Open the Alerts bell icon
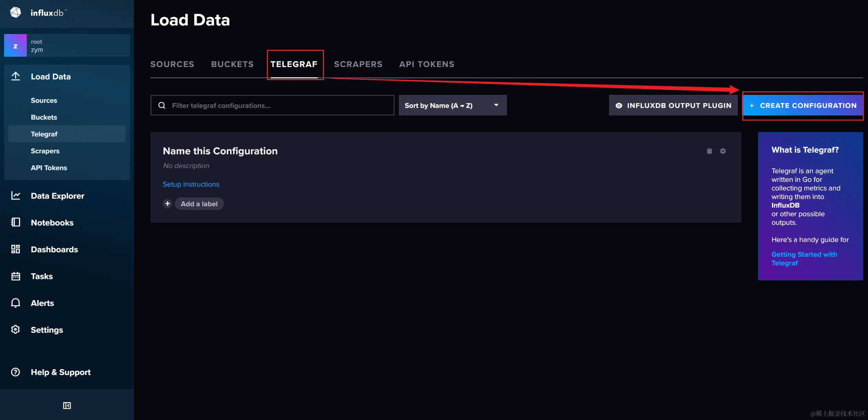Viewport: 868px width, 420px height. tap(15, 303)
